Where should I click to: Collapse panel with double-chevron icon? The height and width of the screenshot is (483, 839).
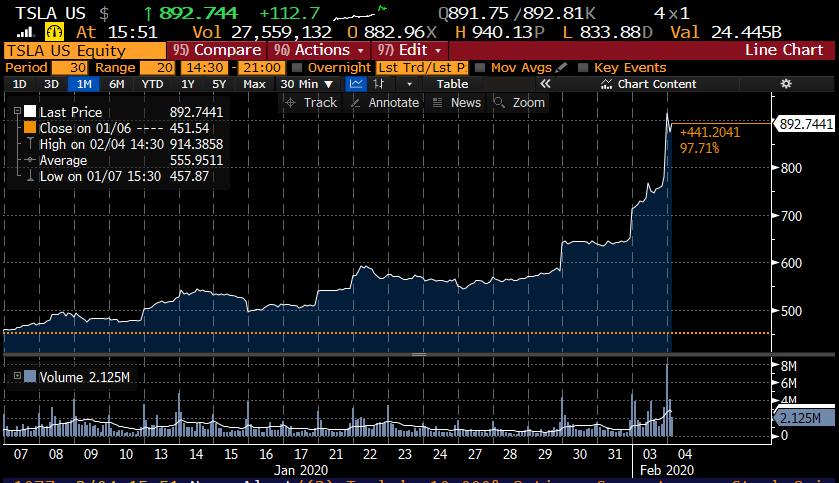pyautogui.click(x=545, y=84)
